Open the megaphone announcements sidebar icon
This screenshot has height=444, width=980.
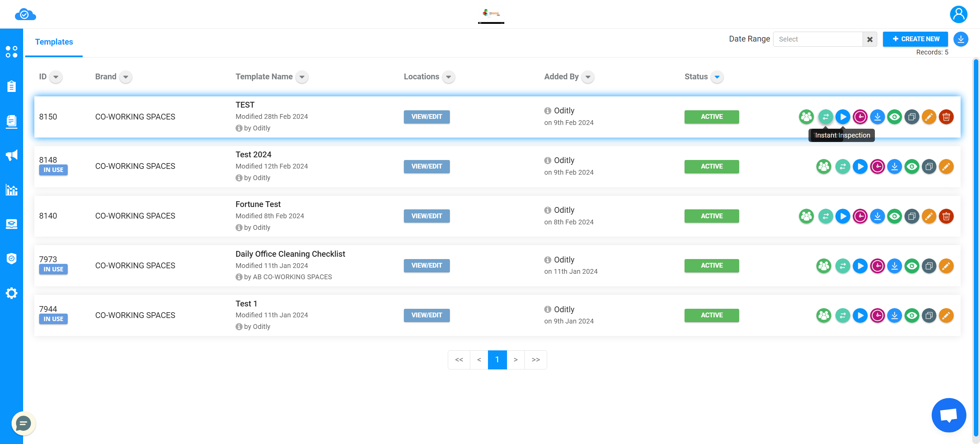[12, 155]
